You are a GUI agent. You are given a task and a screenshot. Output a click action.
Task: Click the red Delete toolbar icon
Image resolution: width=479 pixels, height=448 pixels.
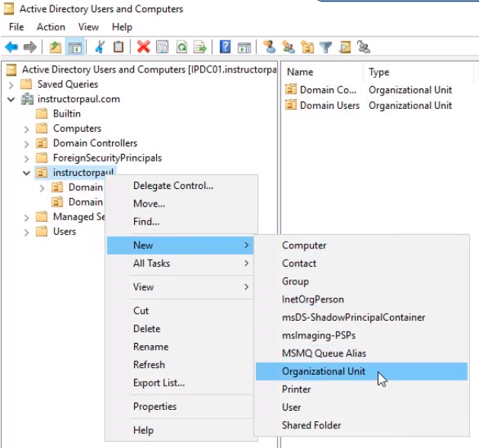point(143,47)
